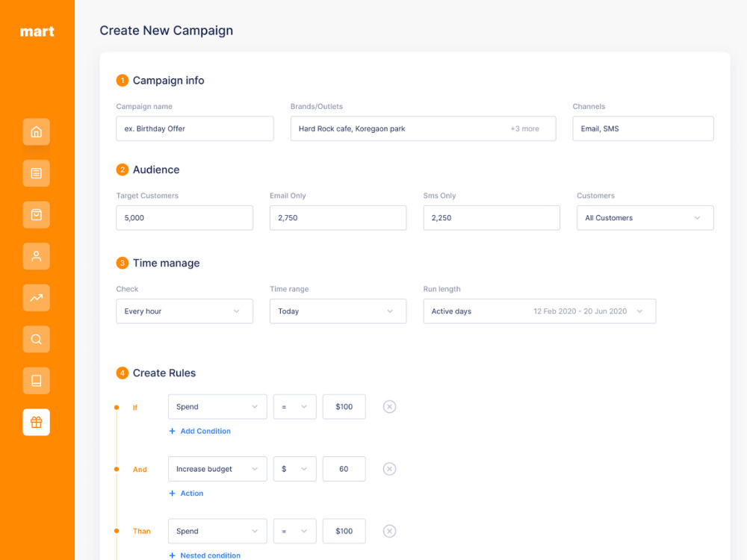Open the All Customers dropdown
This screenshot has width=747, height=560.
coord(645,217)
